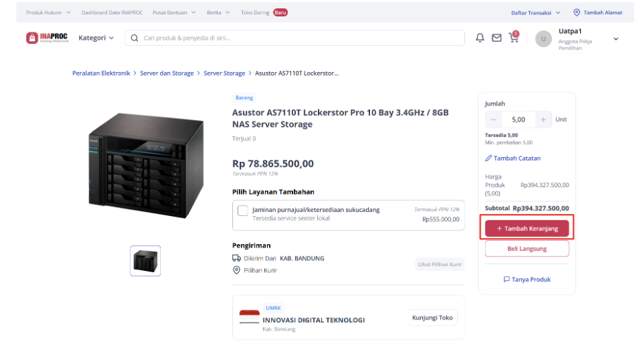Tick the Jaminan purnajual checkbox
Image resolution: width=644 pixels, height=347 pixels.
243,211
